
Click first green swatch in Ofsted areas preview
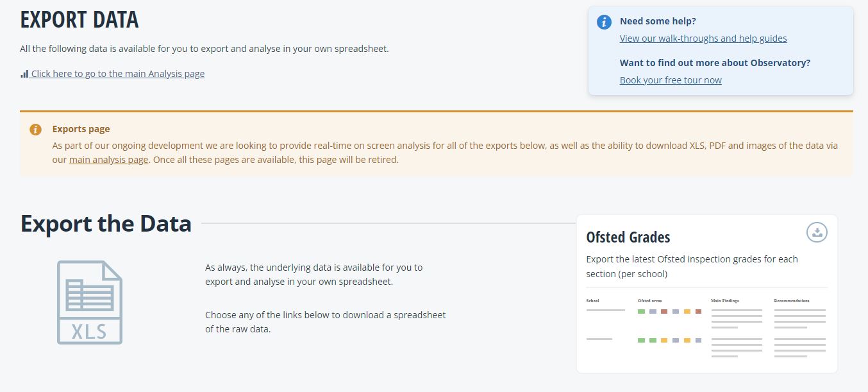[x=641, y=312]
